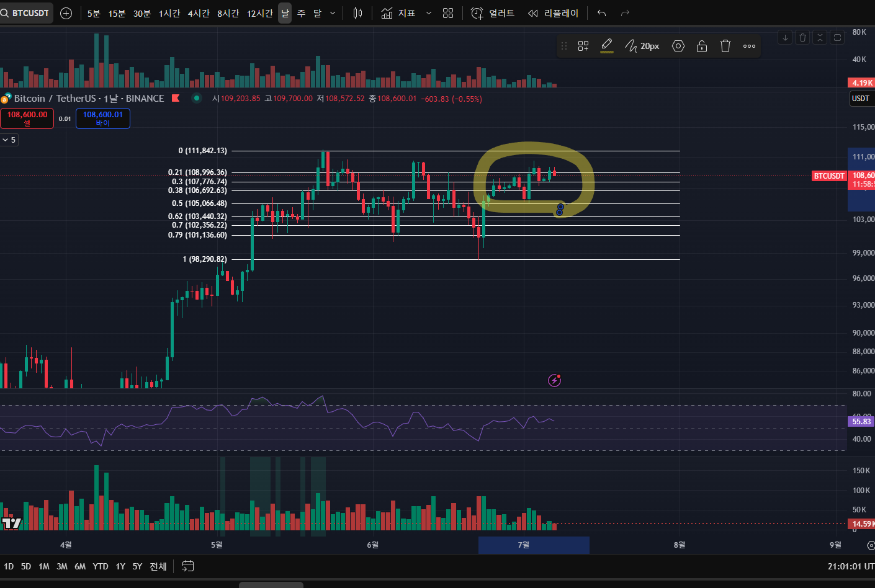Set date range to 1D

[9, 566]
